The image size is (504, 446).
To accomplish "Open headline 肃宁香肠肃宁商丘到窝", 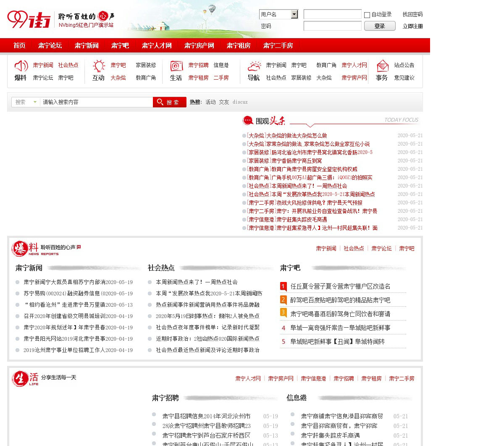I will pyautogui.click(x=297, y=161).
